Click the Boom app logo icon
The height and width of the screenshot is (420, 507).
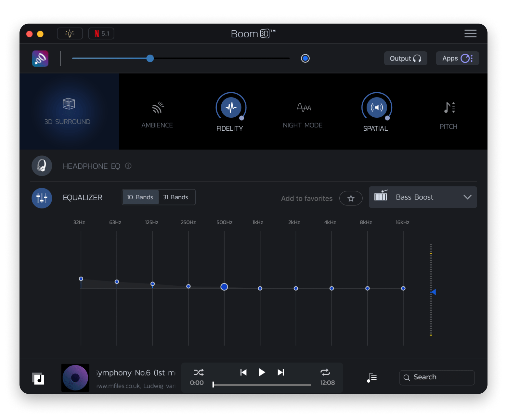point(40,59)
